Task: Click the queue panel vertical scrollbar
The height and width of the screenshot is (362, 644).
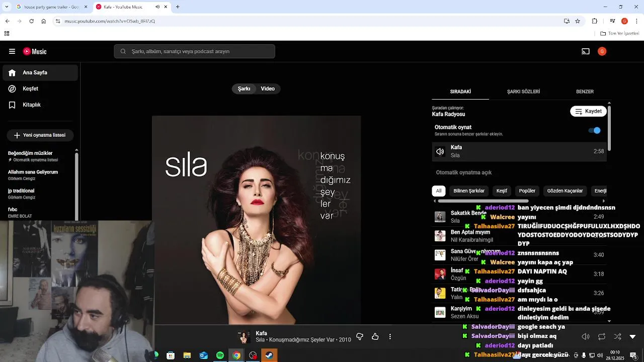Action: [609, 127]
